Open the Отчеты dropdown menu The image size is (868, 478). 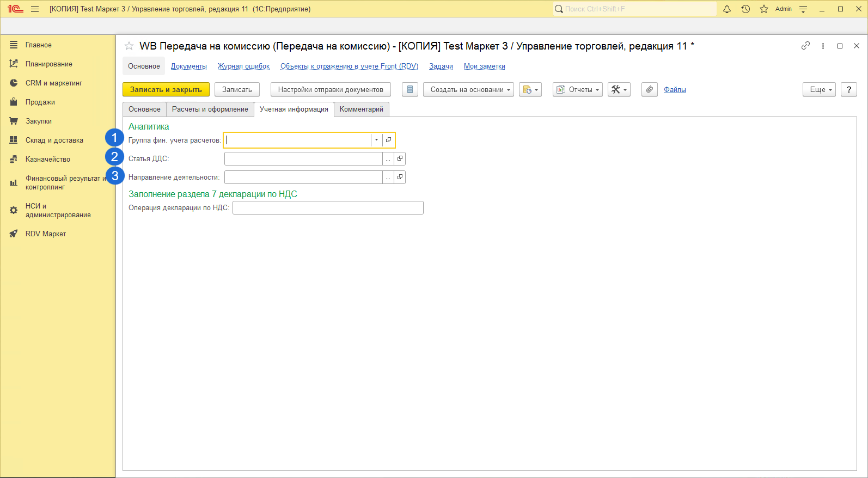pyautogui.click(x=577, y=89)
